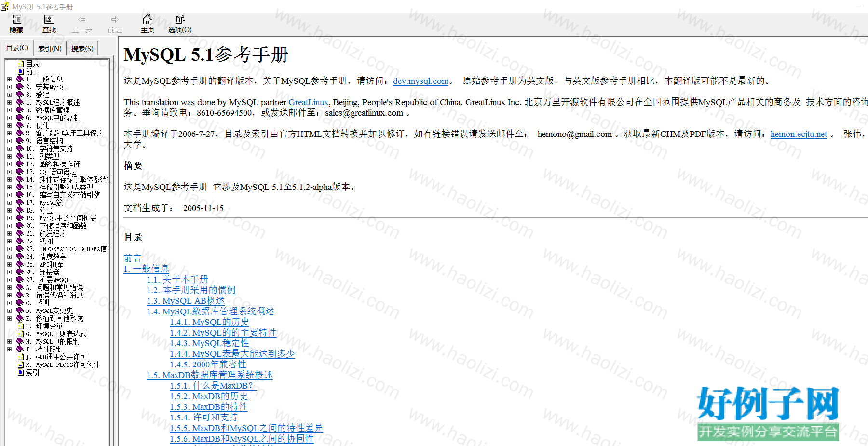Select 19. MySQL中的空间扩展 tree item

[61, 218]
